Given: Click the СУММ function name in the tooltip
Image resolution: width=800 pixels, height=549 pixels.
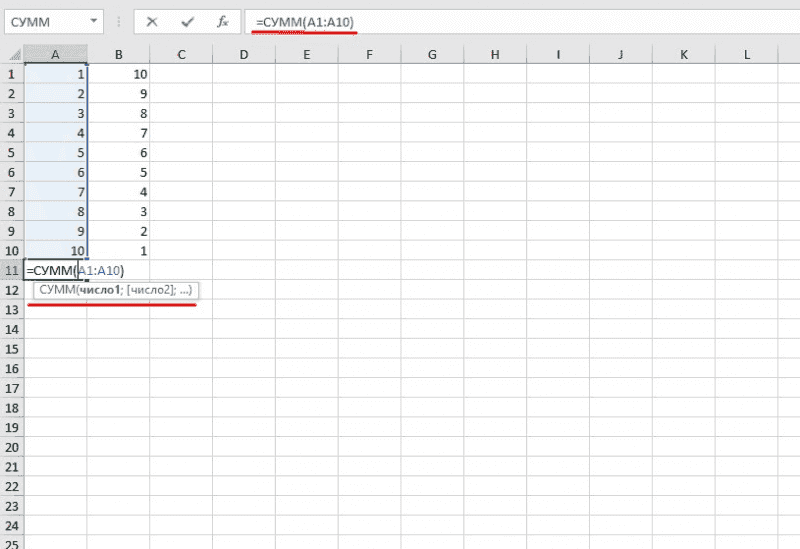Looking at the screenshot, I should pos(57,290).
